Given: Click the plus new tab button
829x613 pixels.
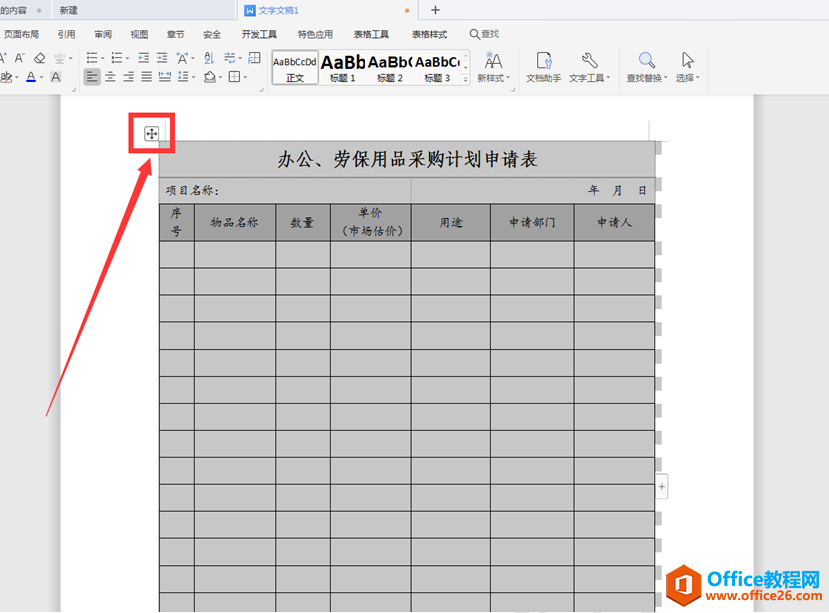Looking at the screenshot, I should click(435, 10).
